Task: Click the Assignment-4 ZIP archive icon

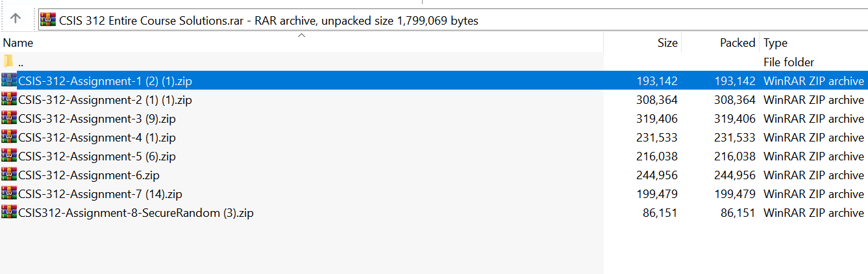Action: [x=9, y=138]
